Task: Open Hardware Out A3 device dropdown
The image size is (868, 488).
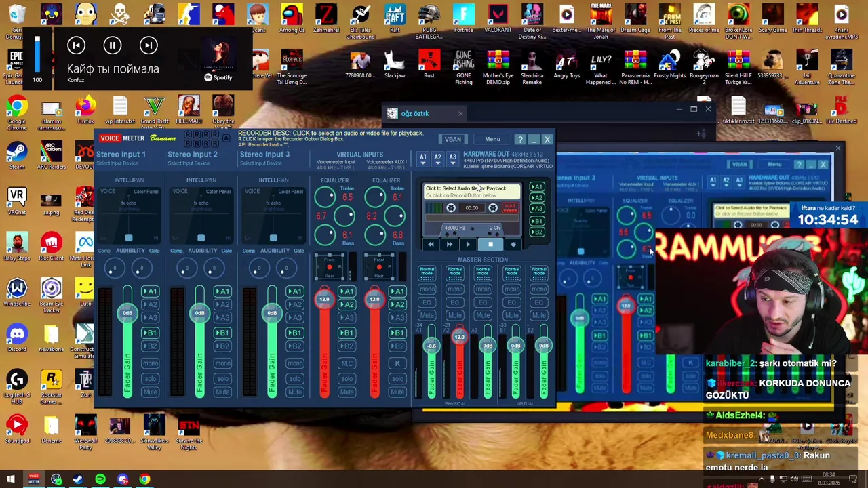Action: click(x=452, y=159)
